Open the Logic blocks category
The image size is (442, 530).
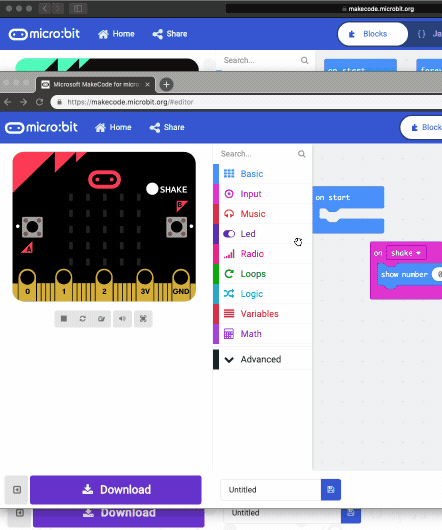[263, 294]
